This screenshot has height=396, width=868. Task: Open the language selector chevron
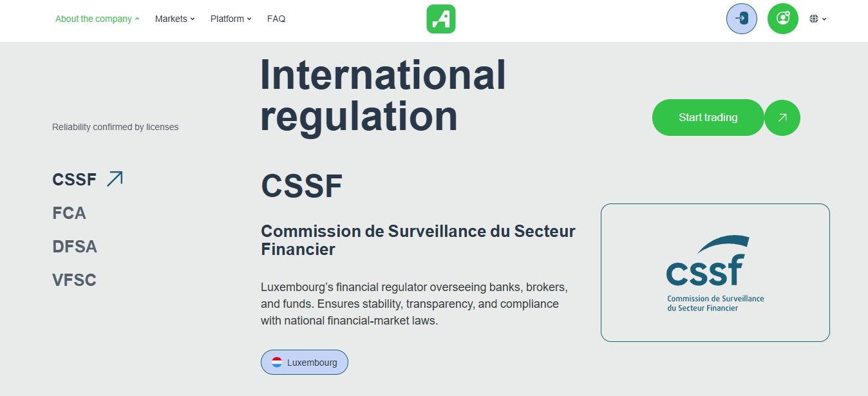(824, 19)
